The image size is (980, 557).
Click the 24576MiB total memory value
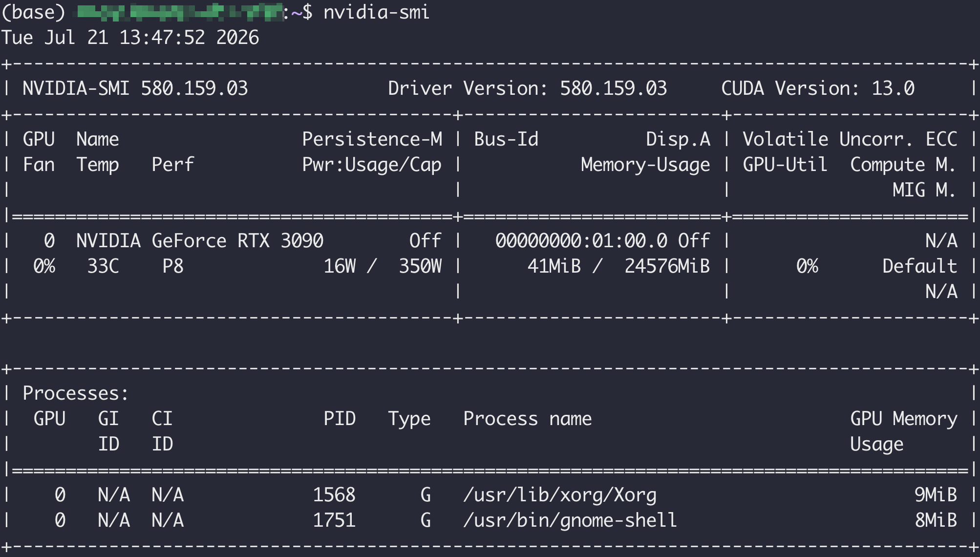pyautogui.click(x=667, y=266)
